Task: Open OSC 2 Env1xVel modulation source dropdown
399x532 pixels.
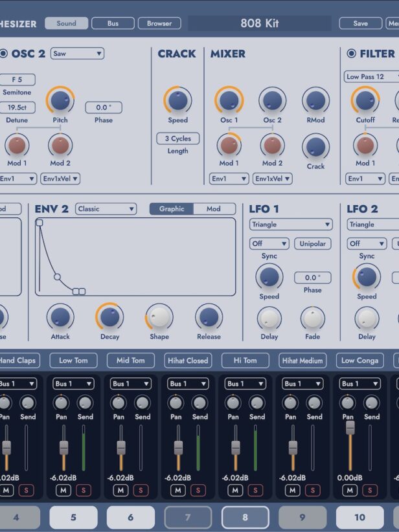Action: [60, 179]
